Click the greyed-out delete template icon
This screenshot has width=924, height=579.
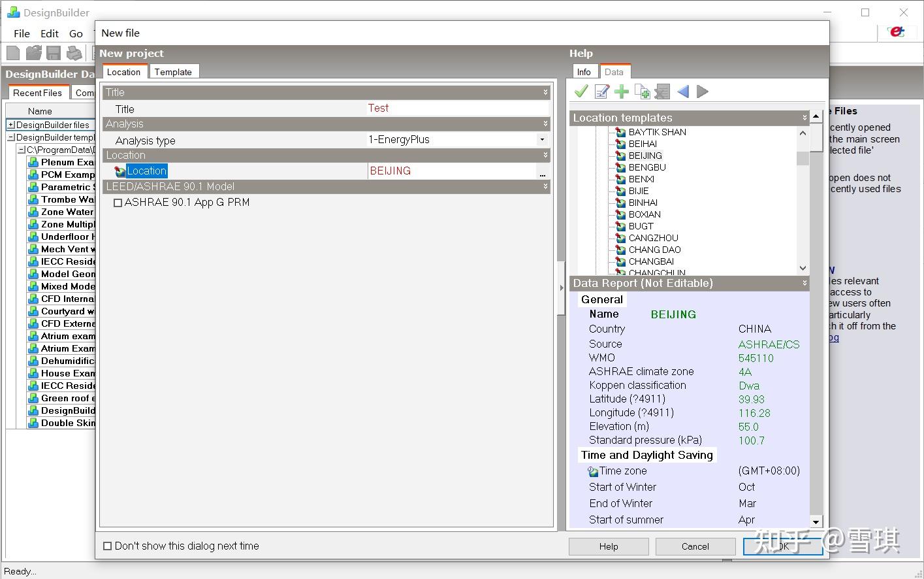[662, 91]
